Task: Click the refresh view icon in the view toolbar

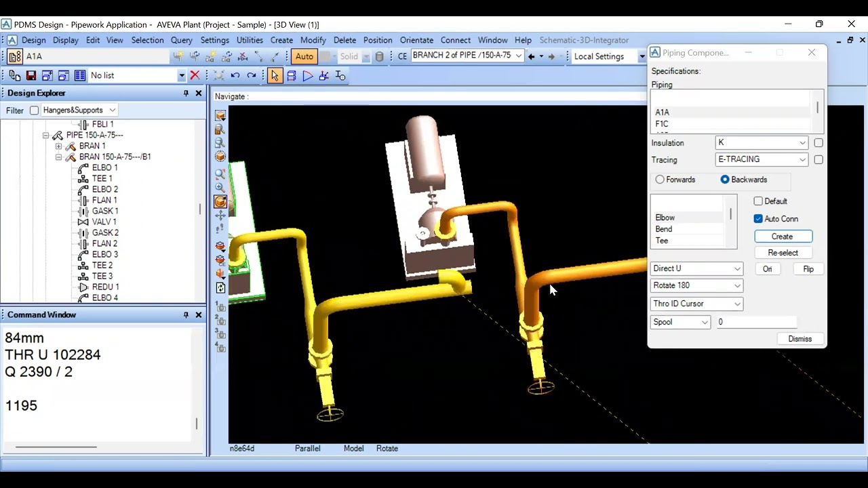Action: coord(220,287)
